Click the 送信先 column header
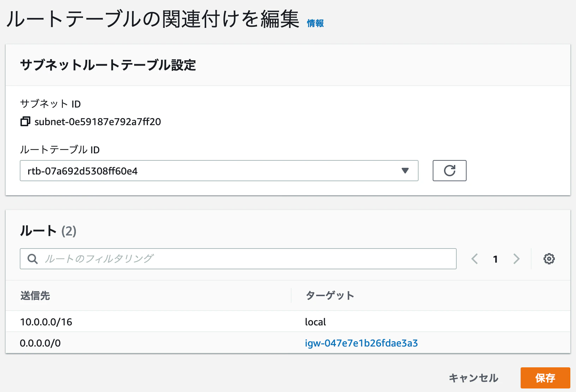This screenshot has width=576, height=392. [x=35, y=295]
